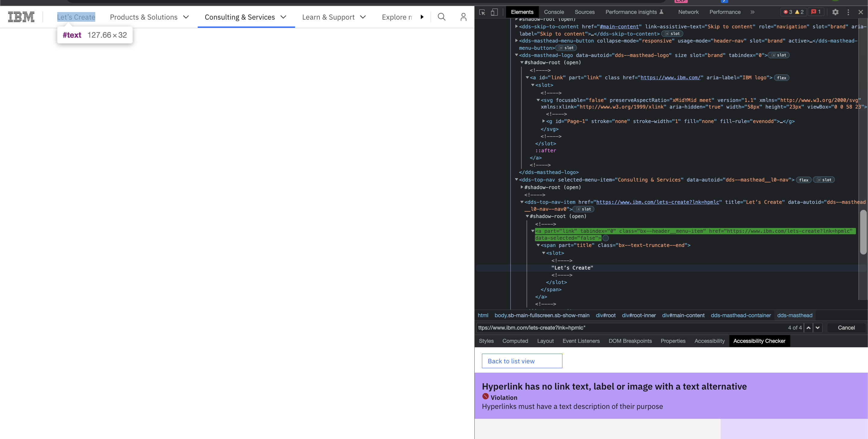Viewport: 868px width, 439px height.
Task: Open the Computed styles tab
Action: click(515, 341)
